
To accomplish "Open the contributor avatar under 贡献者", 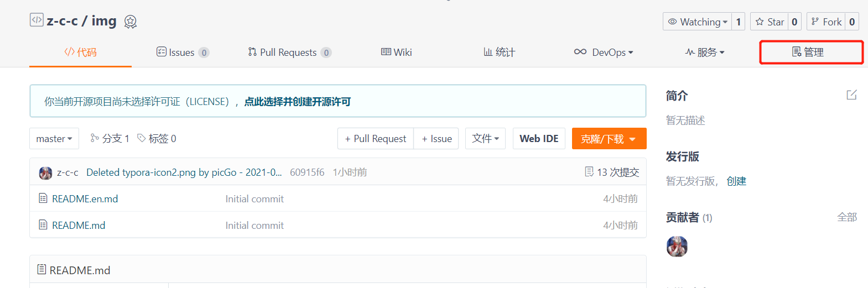I will pyautogui.click(x=677, y=247).
